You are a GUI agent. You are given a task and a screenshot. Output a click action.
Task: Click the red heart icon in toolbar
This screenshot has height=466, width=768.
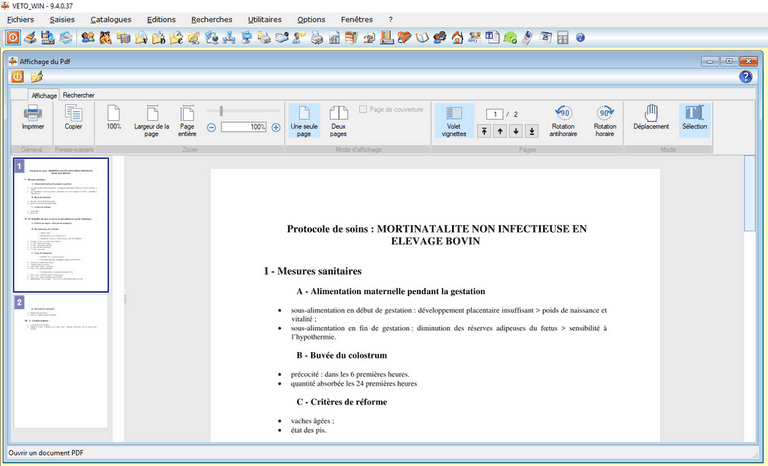pyautogui.click(x=404, y=38)
